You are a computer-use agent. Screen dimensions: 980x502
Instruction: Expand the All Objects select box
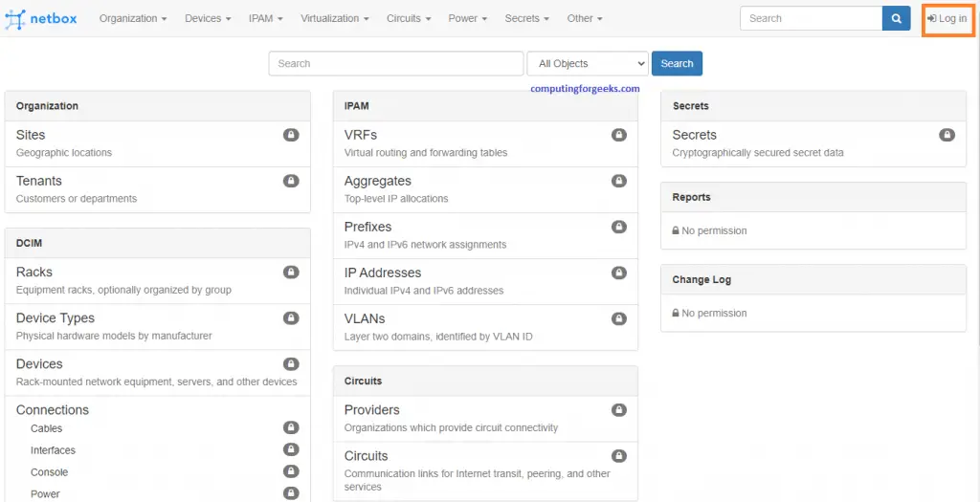[588, 64]
